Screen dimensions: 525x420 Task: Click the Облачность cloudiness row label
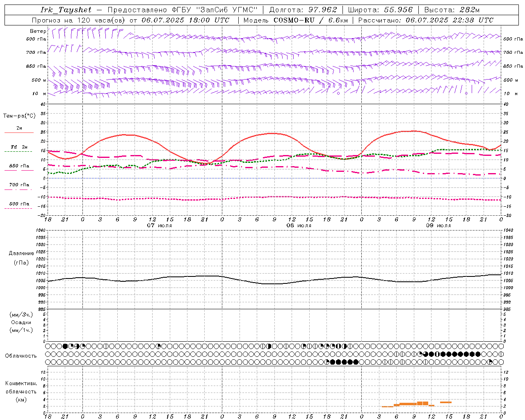(x=21, y=356)
